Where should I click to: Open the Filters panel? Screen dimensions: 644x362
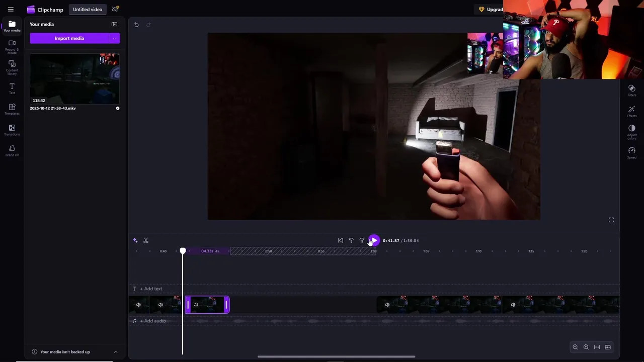[x=632, y=90]
